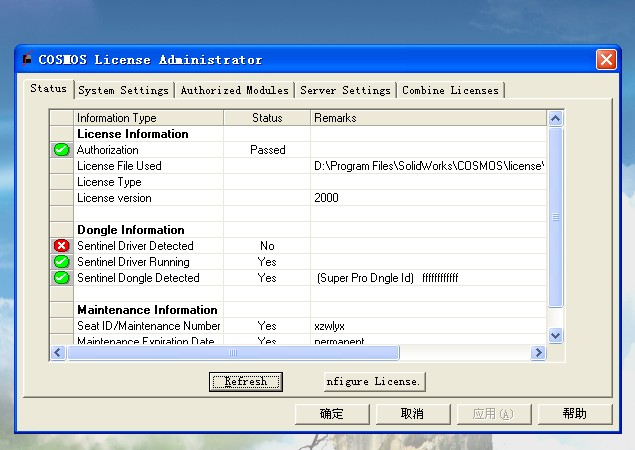Click the Yes status for Sentinel Driver Running
The image size is (635, 450).
[267, 262]
